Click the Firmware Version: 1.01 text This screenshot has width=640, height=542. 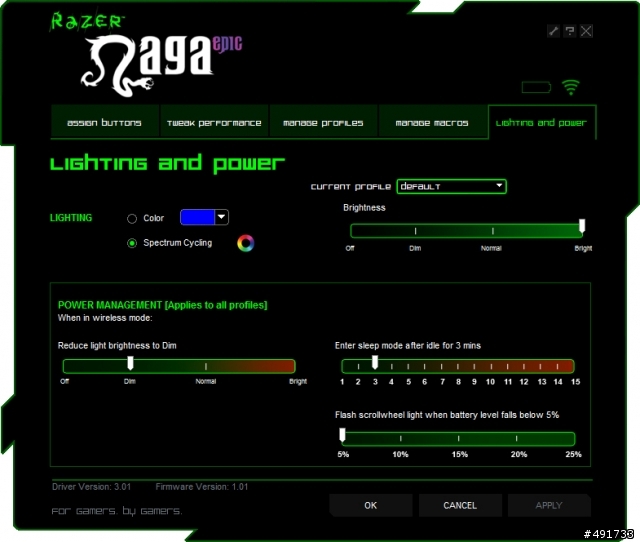point(202,486)
